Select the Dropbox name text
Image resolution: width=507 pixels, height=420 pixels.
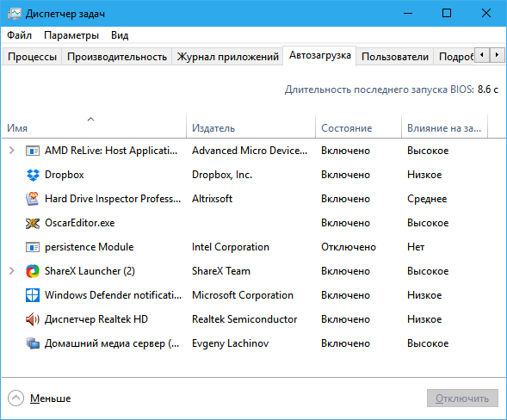point(65,175)
